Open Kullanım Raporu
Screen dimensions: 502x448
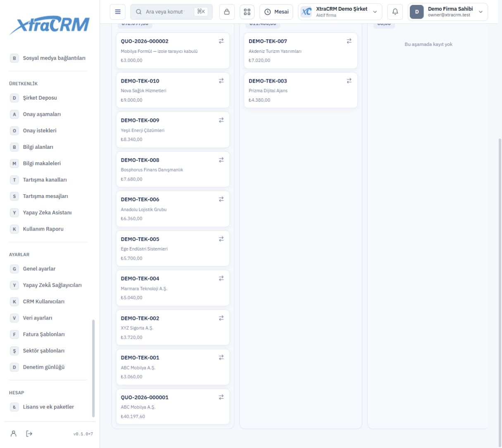[x=48, y=229]
